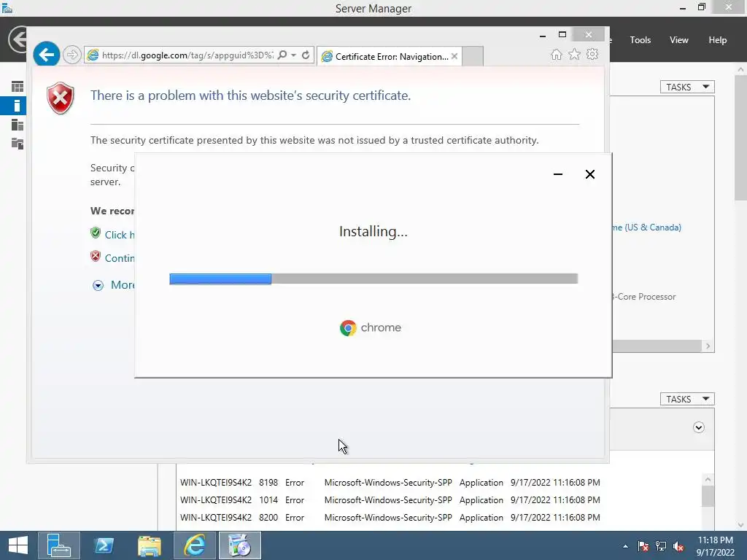Show hidden tray icons arrow

[625, 546]
